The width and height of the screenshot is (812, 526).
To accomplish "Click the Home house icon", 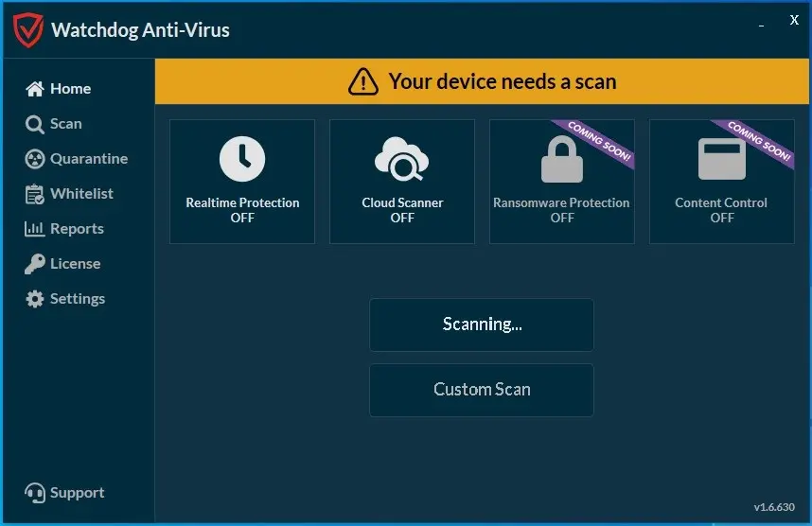I will (35, 89).
